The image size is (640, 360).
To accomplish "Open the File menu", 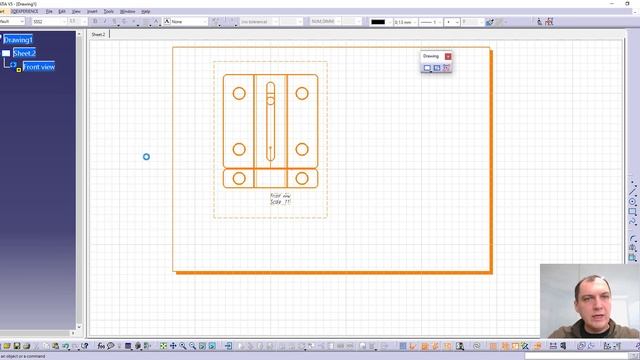I will tap(49, 11).
